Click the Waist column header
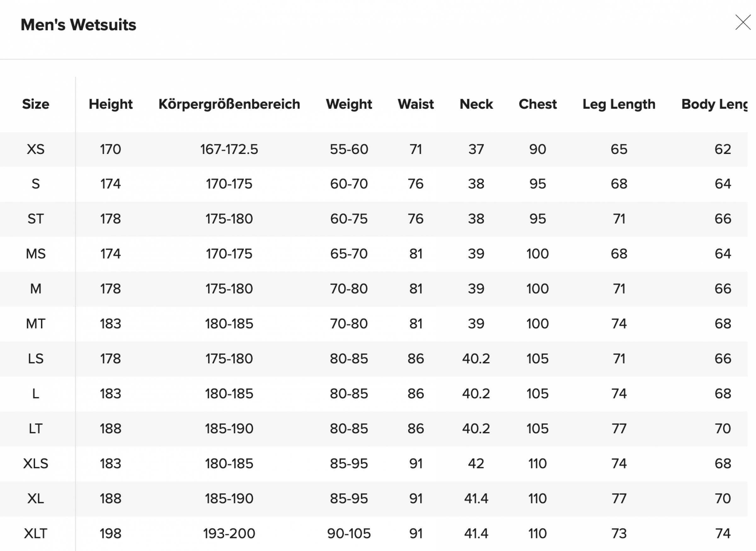Screen dimensions: 756x551 pos(416,104)
